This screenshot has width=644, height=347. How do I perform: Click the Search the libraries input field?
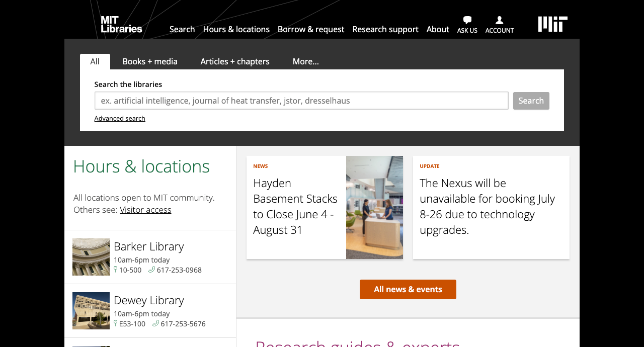(x=301, y=101)
